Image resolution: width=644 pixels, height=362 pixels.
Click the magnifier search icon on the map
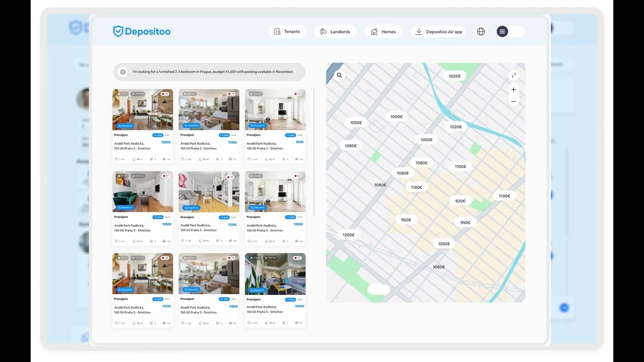[340, 75]
